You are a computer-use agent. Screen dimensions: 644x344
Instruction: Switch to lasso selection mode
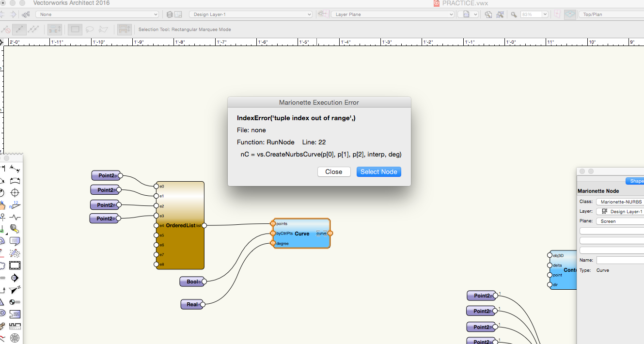(x=90, y=30)
